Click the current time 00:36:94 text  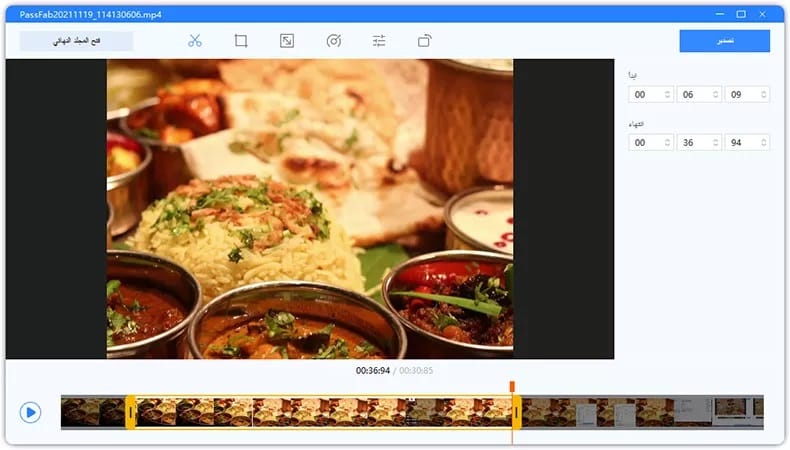point(373,370)
